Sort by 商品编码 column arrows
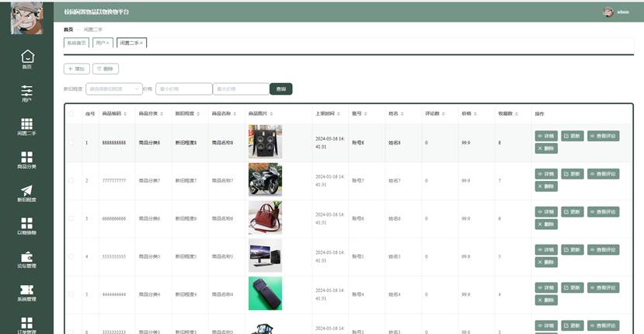This screenshot has height=334, width=644. (125, 114)
